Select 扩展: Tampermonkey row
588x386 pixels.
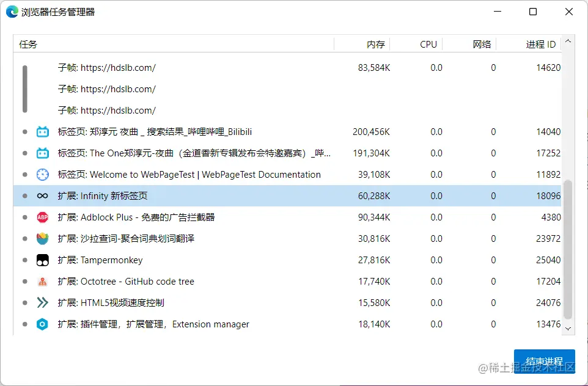[287, 260]
